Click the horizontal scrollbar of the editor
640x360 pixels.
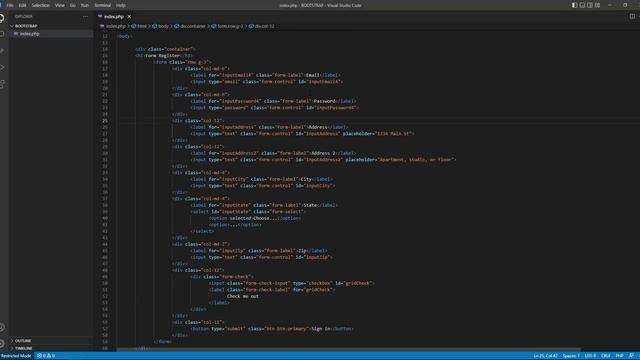tap(348, 350)
